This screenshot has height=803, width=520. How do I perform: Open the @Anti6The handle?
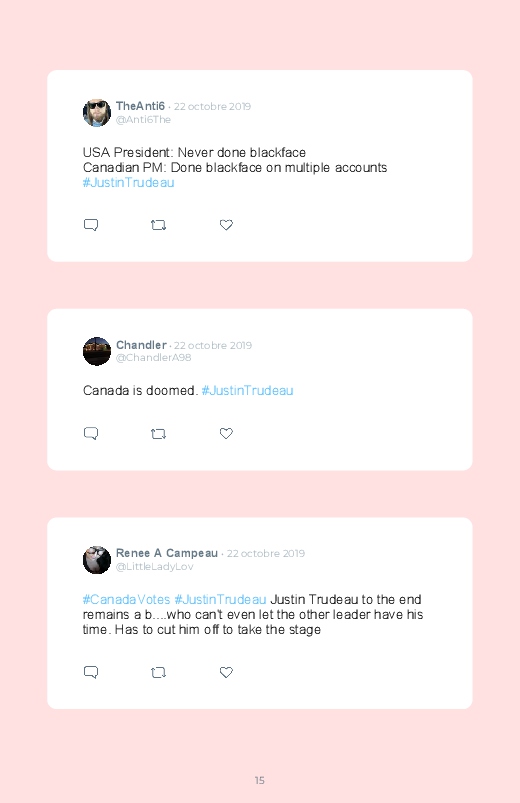(143, 119)
